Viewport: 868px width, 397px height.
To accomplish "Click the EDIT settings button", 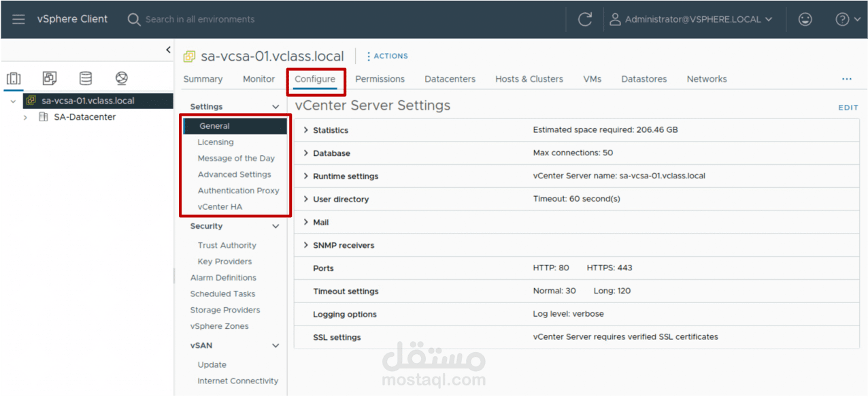I will 848,108.
